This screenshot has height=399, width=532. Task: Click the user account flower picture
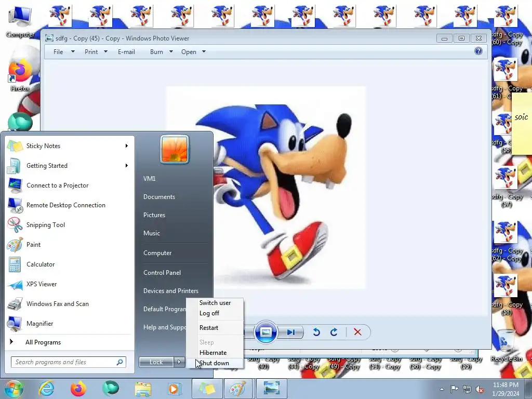click(x=175, y=149)
